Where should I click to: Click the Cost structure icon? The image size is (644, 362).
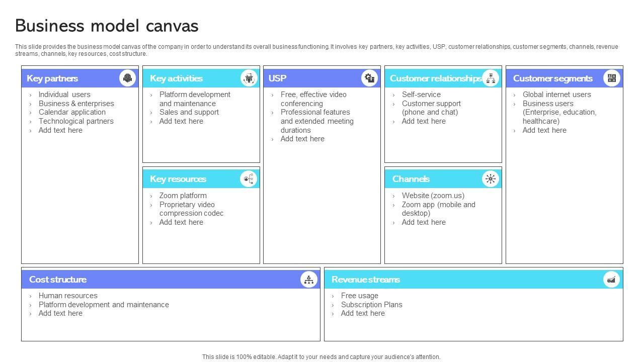pos(308,280)
